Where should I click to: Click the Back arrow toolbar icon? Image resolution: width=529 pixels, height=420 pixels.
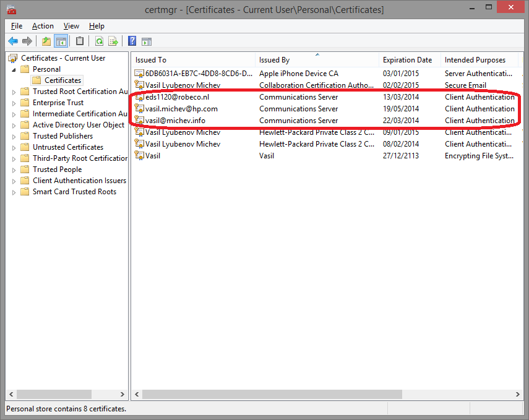coord(13,41)
